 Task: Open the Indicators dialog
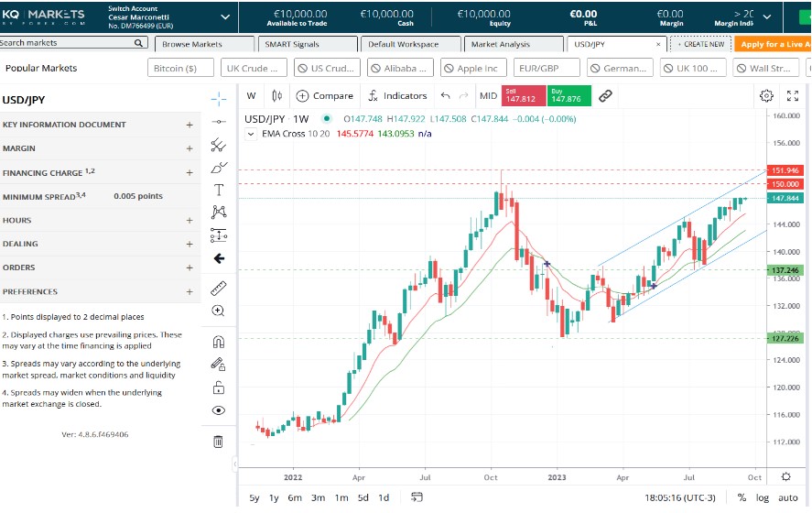pyautogui.click(x=397, y=96)
